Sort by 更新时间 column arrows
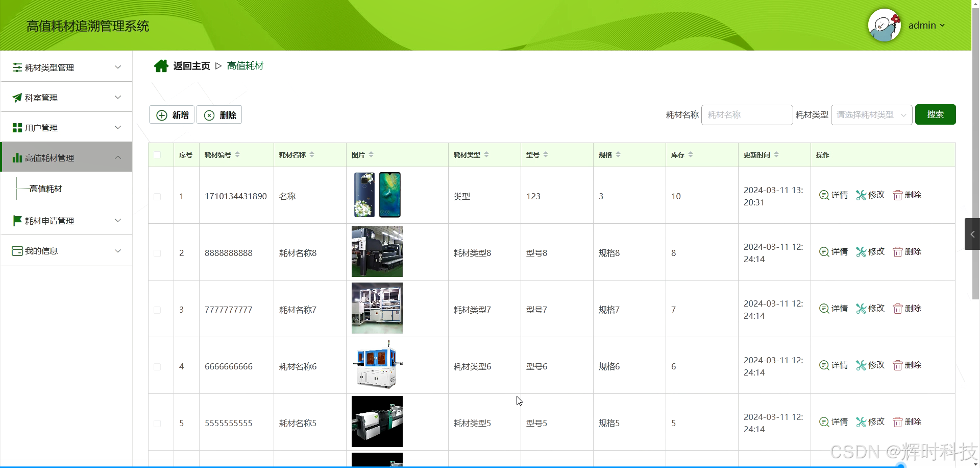980x468 pixels. coord(776,155)
